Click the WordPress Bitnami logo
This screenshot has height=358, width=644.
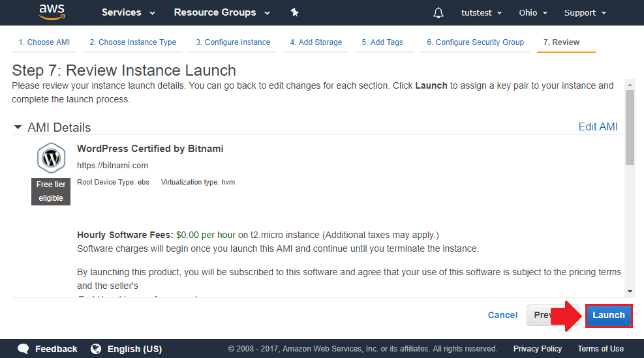(52, 158)
